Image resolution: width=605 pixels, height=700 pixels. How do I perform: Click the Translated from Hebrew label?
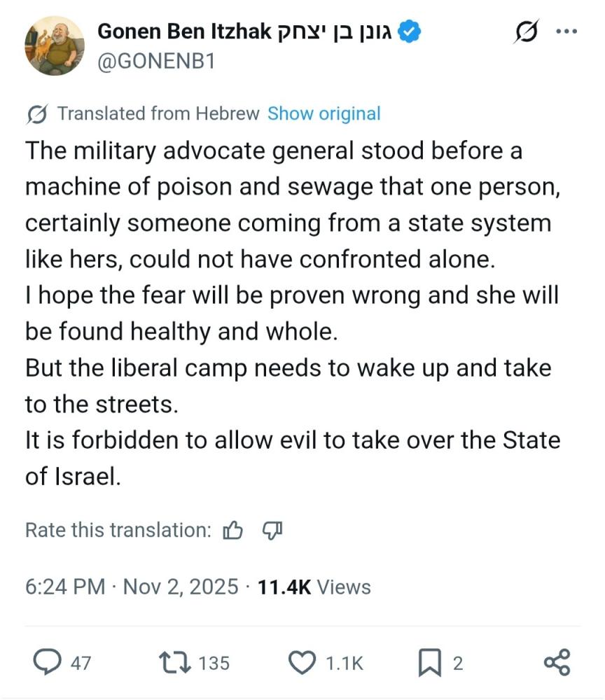tap(158, 113)
